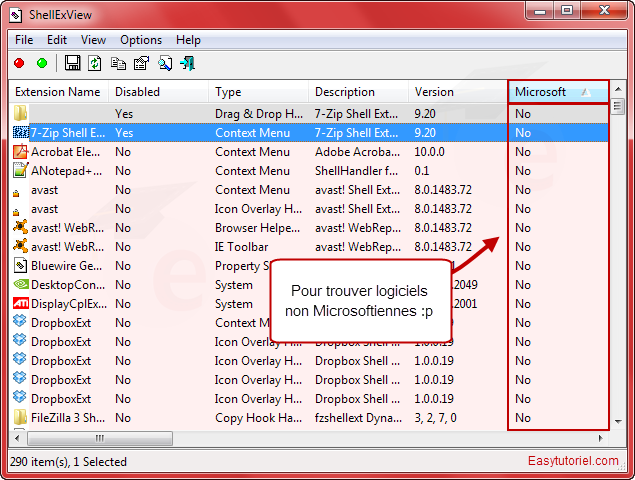Click the Microsoft column header
Viewport: 635px width, 480px height.
coord(558,92)
